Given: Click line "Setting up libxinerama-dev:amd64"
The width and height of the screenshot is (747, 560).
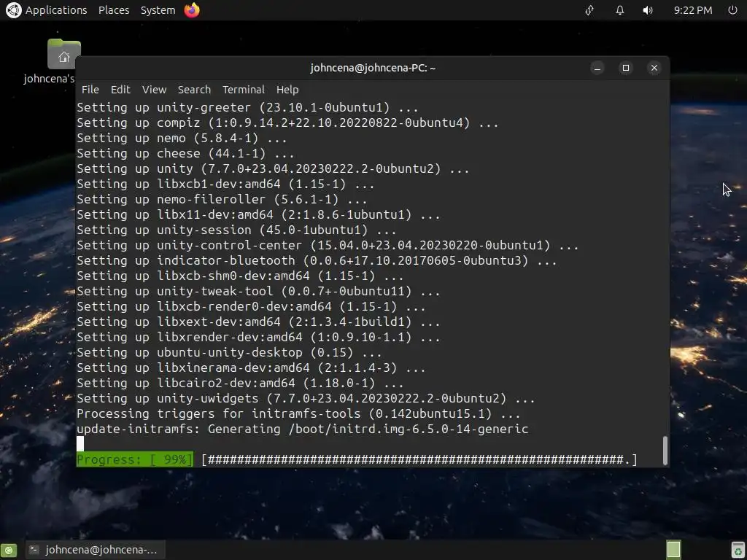Looking at the screenshot, I should [252, 367].
